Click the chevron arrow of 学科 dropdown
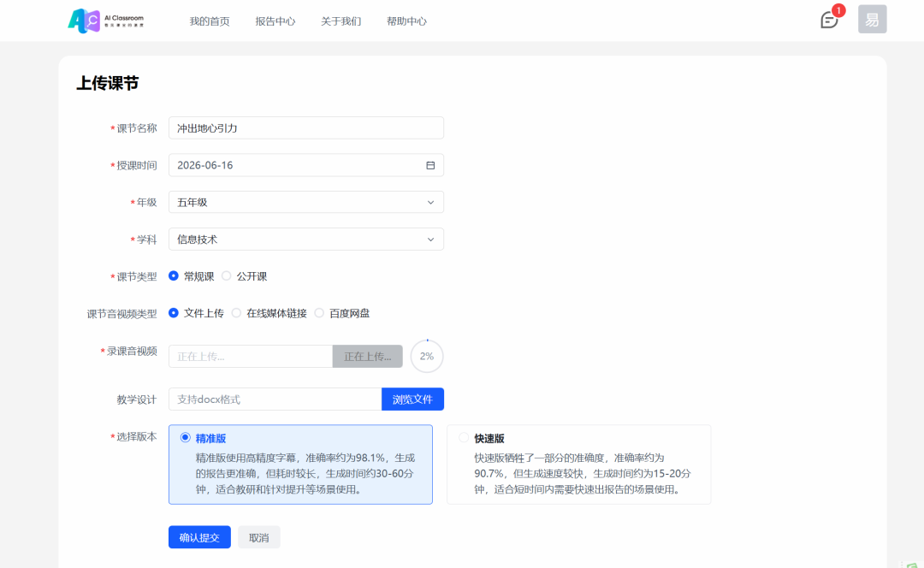The image size is (924, 568). pos(430,240)
